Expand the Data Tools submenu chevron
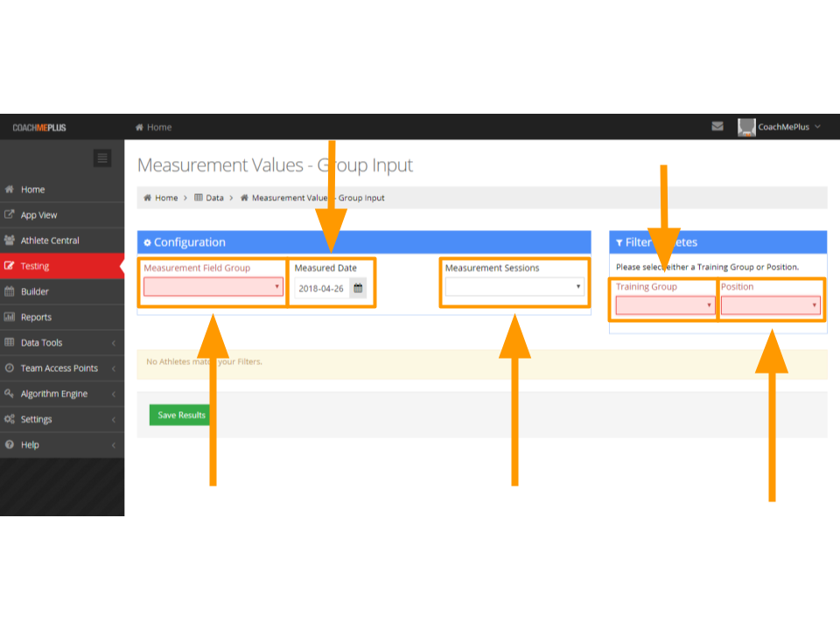This screenshot has width=840, height=630. [x=114, y=343]
